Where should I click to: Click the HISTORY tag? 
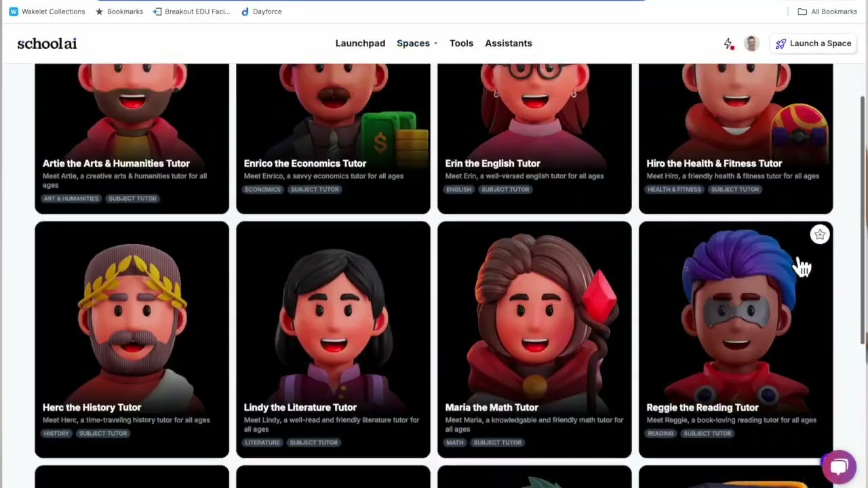[56, 434]
